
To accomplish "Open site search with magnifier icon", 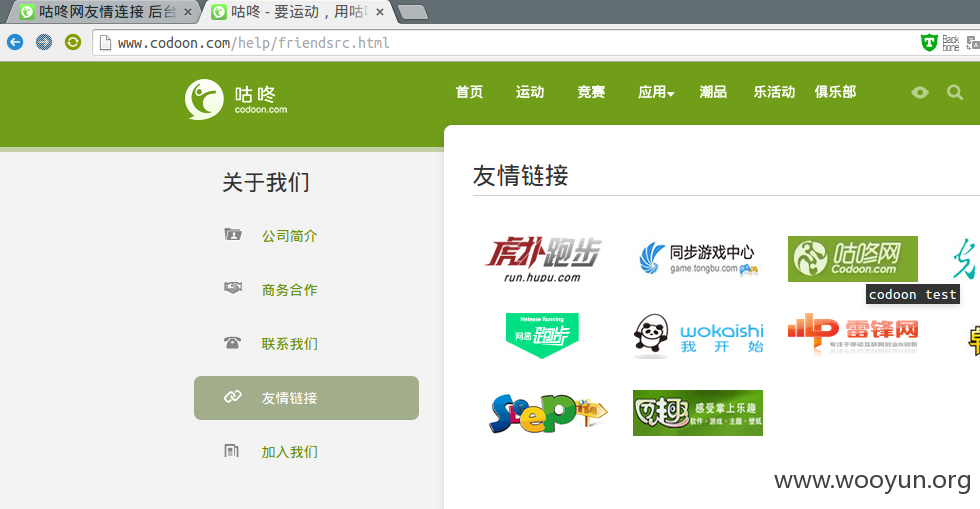I will [955, 93].
